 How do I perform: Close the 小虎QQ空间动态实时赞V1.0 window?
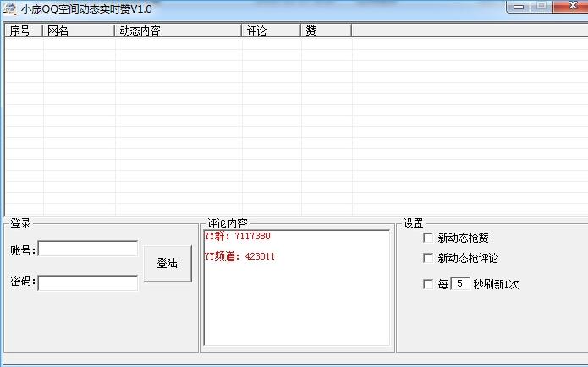tap(572, 7)
